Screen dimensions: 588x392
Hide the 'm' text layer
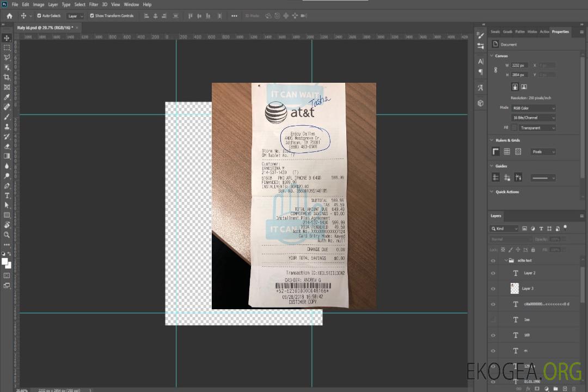493,351
